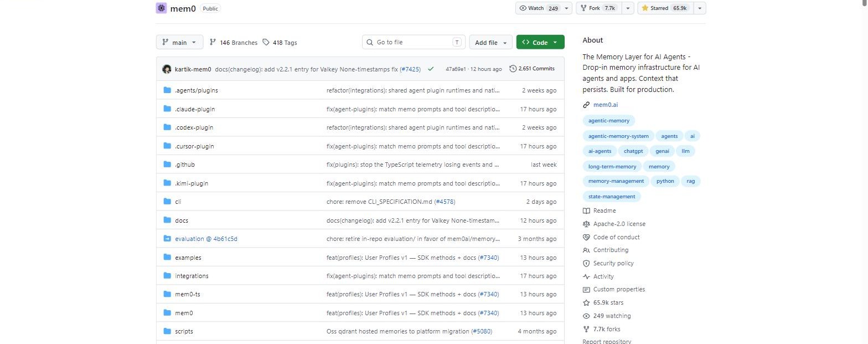Open the mem0.ai website link
Screen dimensions: 868x344
[606, 105]
